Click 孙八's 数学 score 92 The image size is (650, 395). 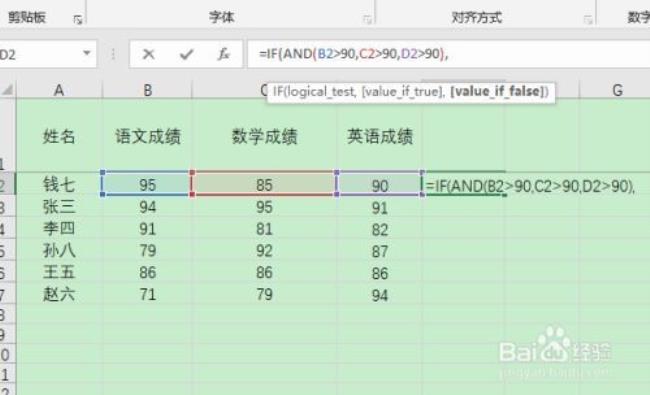pos(264,250)
